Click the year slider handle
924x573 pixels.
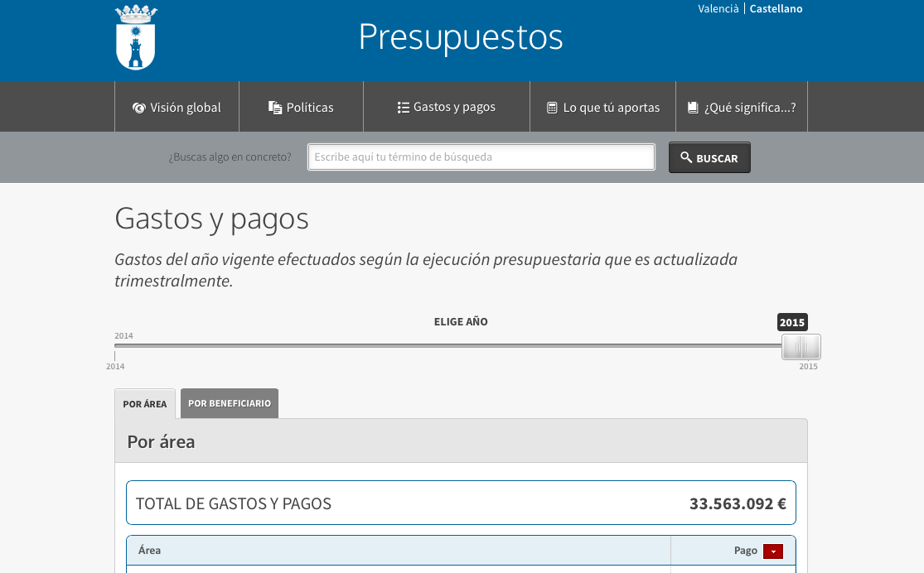tap(801, 347)
